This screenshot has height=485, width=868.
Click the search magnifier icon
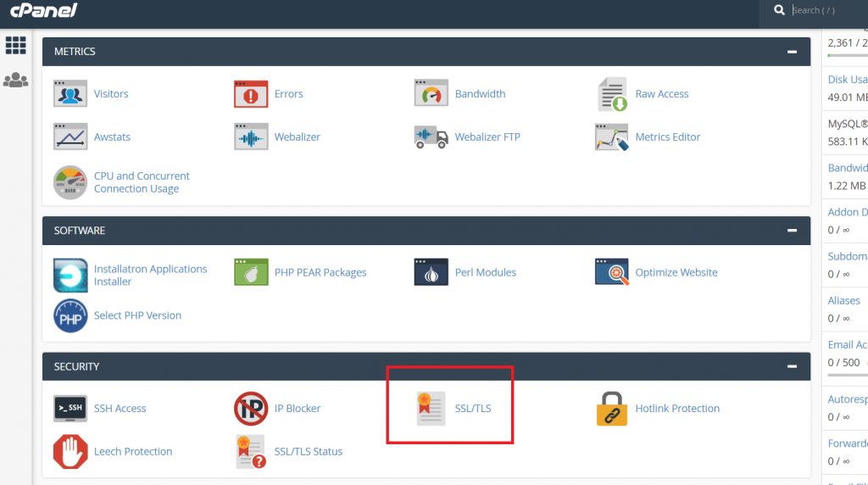coord(779,10)
